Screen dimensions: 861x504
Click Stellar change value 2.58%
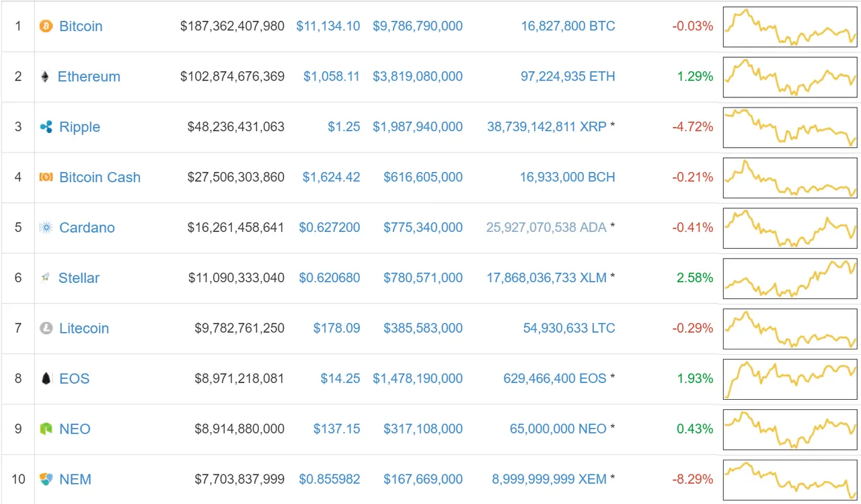tap(696, 278)
